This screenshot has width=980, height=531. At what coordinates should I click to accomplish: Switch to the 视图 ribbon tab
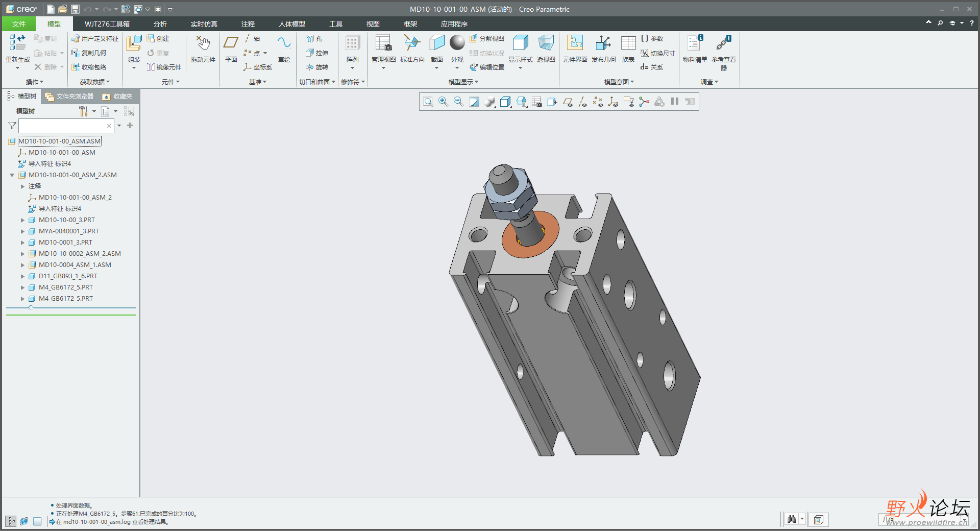tap(373, 24)
